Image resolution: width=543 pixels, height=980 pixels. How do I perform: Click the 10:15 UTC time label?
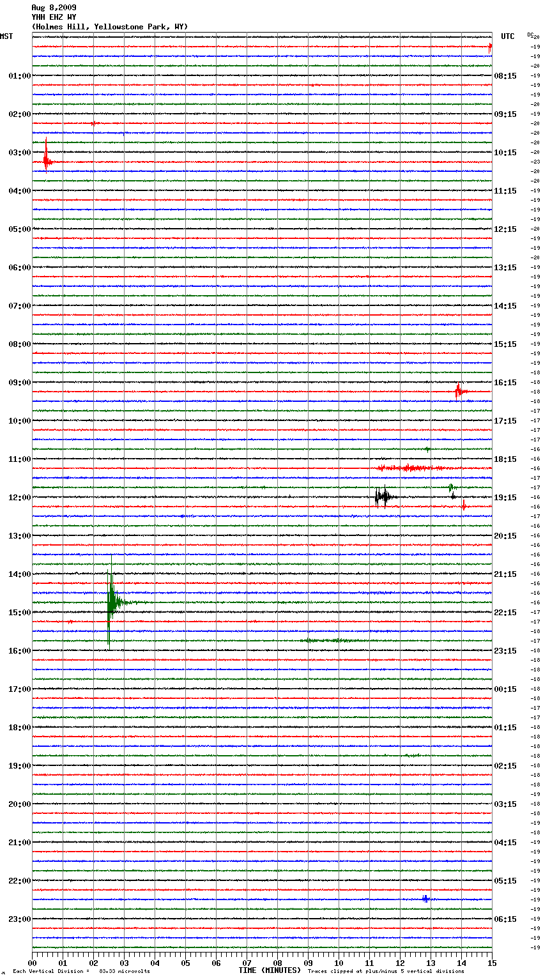(505, 153)
